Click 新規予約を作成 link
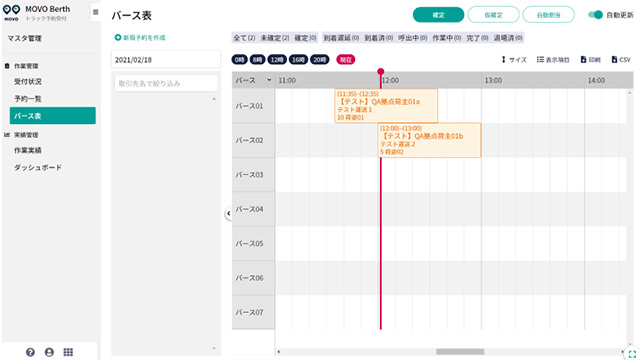640x360 pixels. tap(140, 38)
